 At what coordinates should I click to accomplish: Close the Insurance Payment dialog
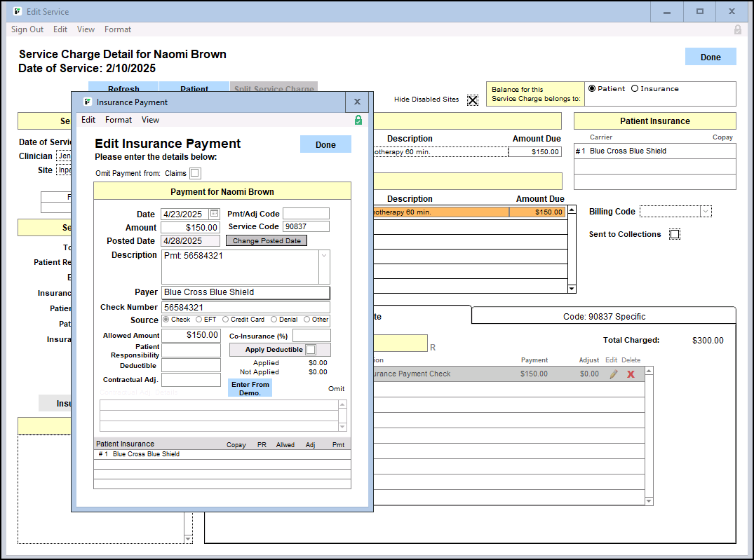[356, 102]
